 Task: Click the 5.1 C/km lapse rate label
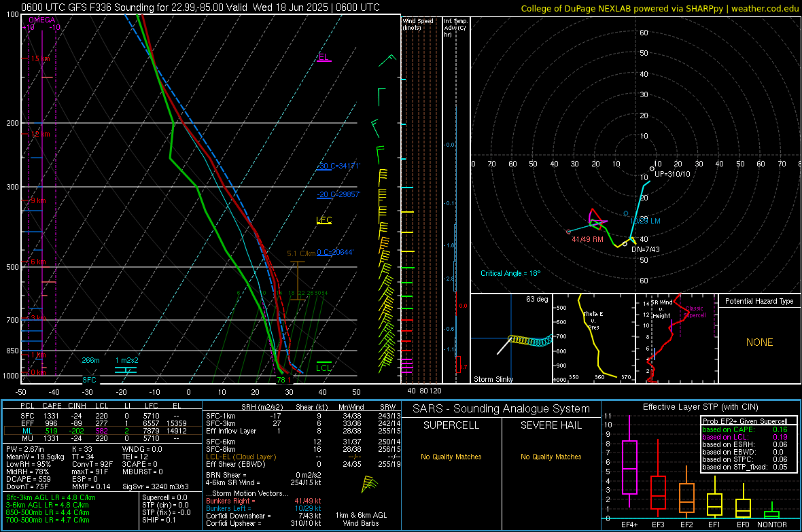(300, 253)
